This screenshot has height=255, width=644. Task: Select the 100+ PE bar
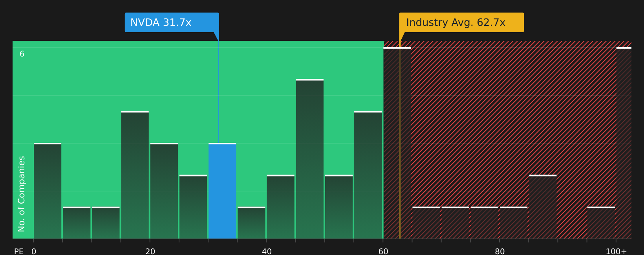click(624, 143)
